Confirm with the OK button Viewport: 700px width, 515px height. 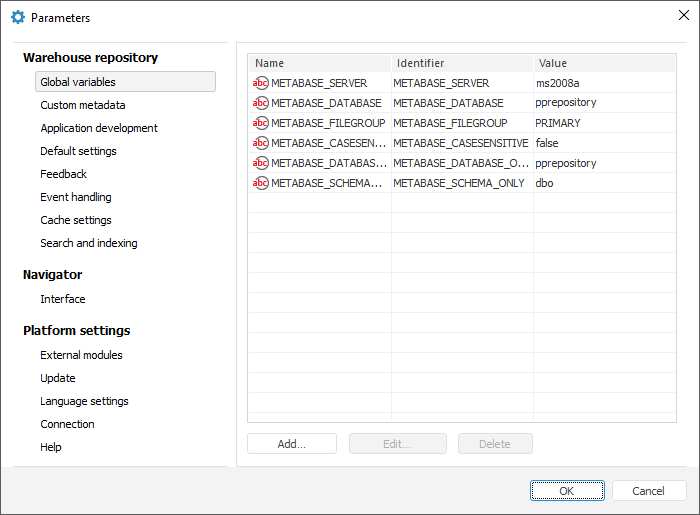coord(567,491)
